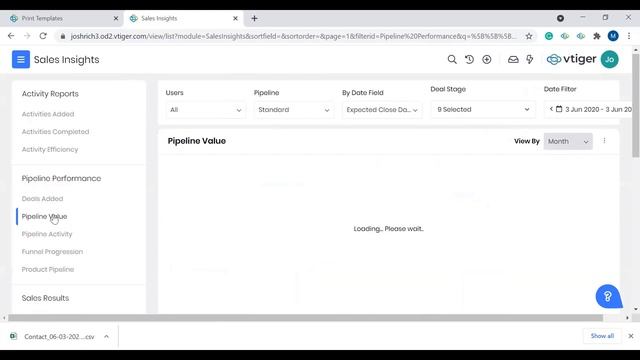Open the Pipeline dropdown showing Standard
Screen dimensions: 640x360
(294, 110)
